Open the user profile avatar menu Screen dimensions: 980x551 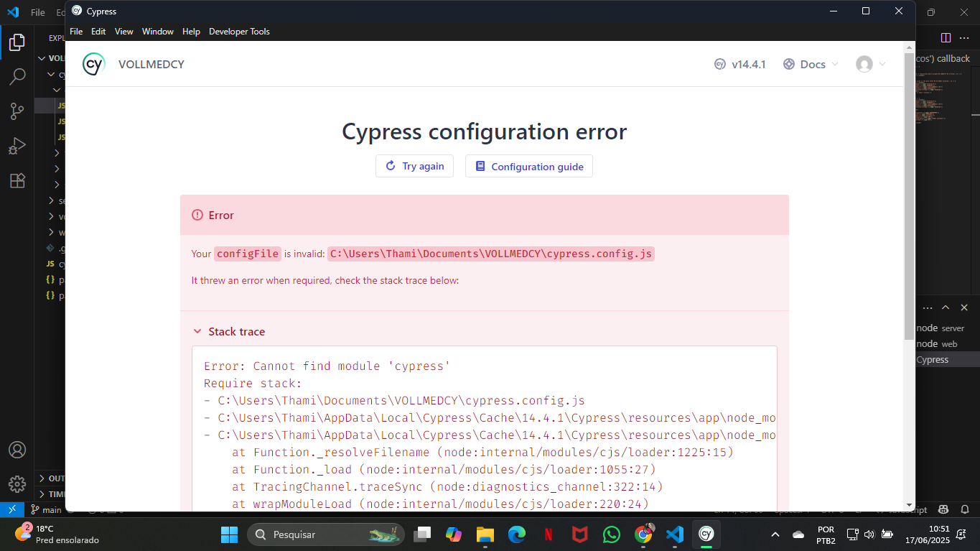click(870, 64)
